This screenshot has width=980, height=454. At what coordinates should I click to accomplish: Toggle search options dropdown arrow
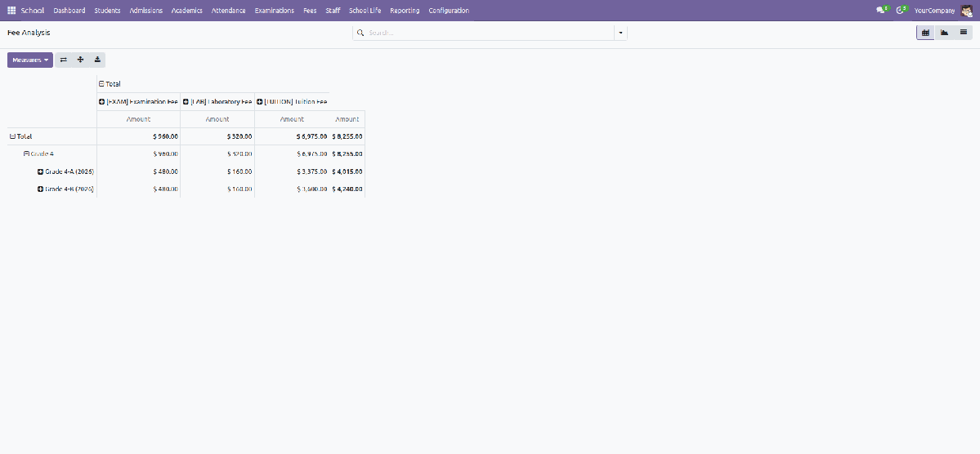click(620, 33)
